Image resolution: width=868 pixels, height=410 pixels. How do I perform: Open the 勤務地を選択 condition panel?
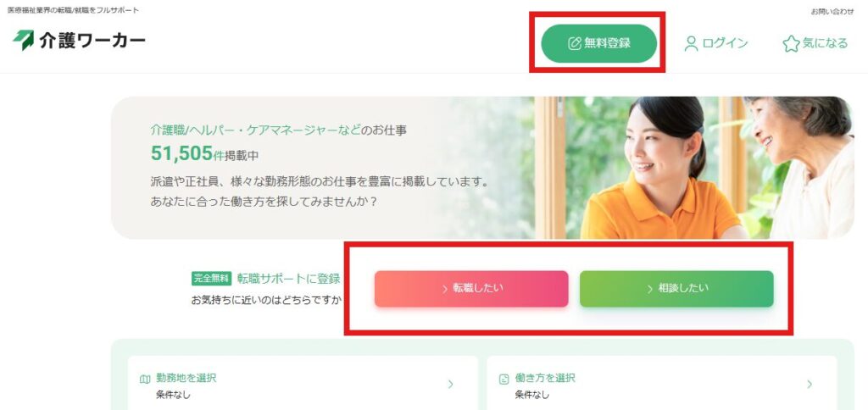click(303, 383)
